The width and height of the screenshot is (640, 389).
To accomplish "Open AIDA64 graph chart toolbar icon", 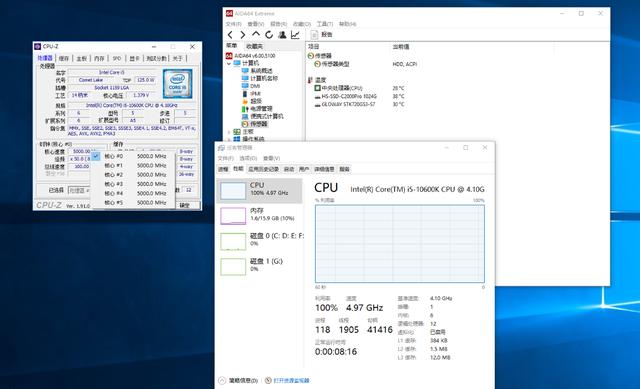I will pos(295,35).
